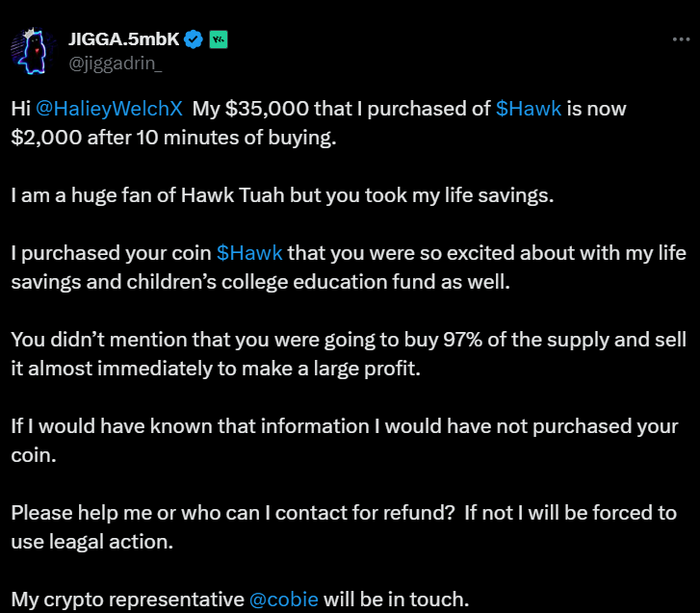Click the $Hawk cashtag after "your coin"
The width and height of the screenshot is (700, 613).
coord(249,253)
